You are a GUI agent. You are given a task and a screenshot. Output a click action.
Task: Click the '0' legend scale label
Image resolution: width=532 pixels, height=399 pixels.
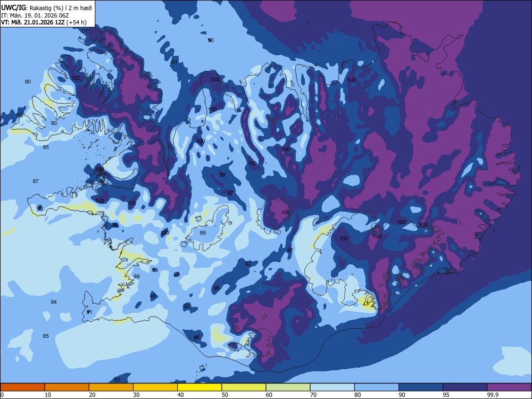(x=2, y=395)
